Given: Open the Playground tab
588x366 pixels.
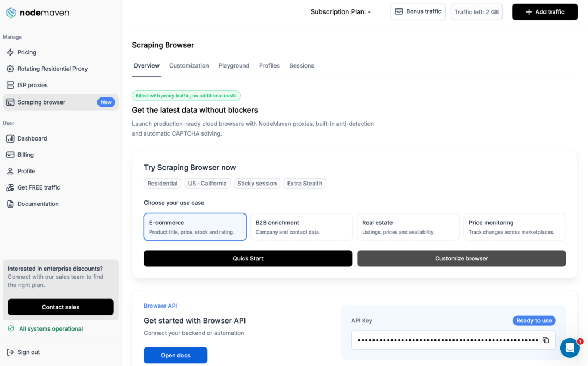Looking at the screenshot, I should pyautogui.click(x=234, y=65).
